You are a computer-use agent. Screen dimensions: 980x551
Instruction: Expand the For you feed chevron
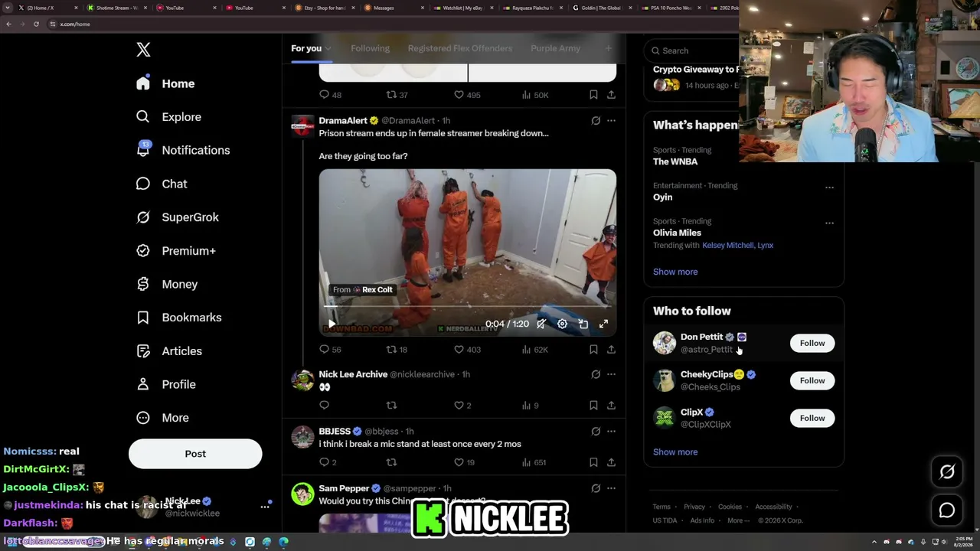[328, 49]
